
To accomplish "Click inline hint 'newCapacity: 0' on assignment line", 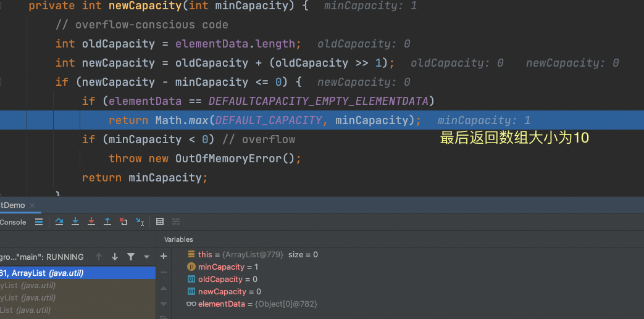I will tap(572, 63).
